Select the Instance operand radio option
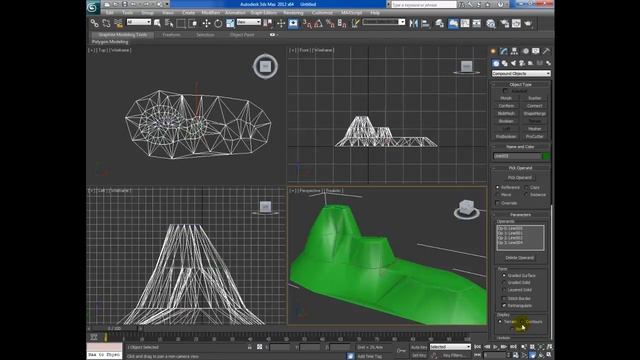This screenshot has height=360, width=640. coord(526,195)
